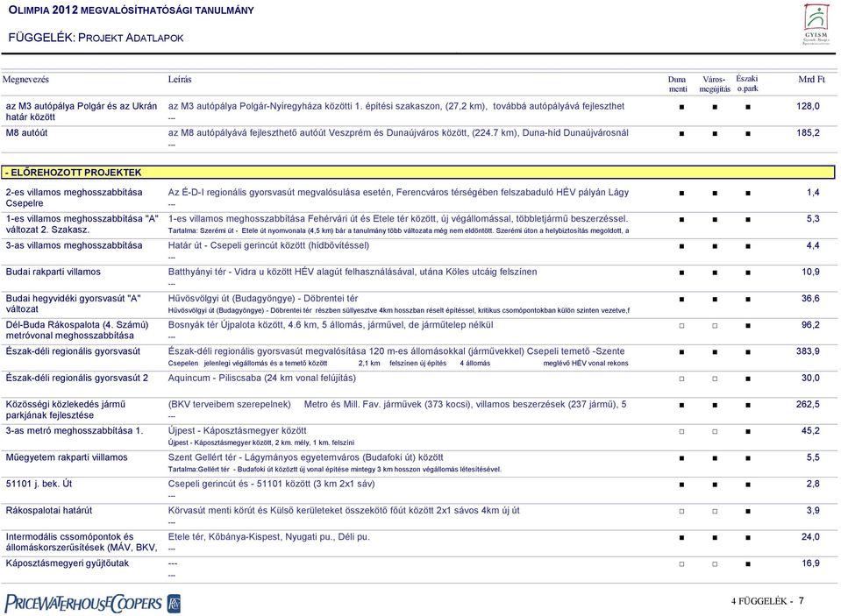Click the "Megnevezés" column header

coord(25,80)
